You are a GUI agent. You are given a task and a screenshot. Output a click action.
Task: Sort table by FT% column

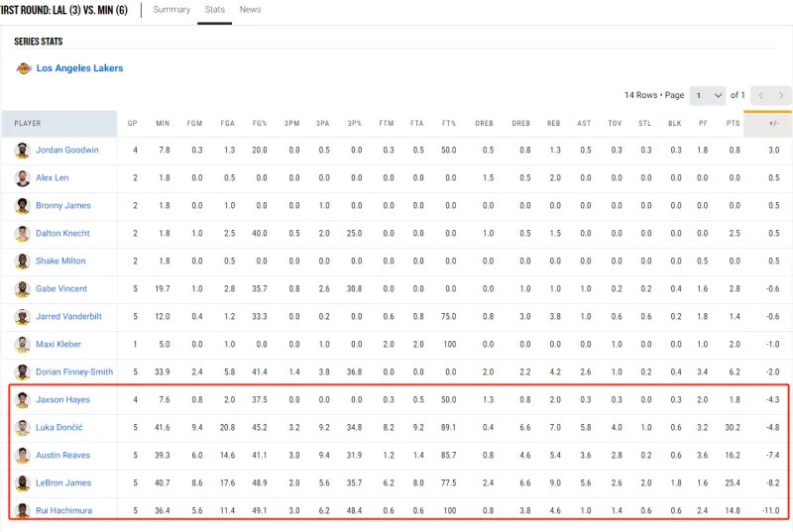point(449,123)
